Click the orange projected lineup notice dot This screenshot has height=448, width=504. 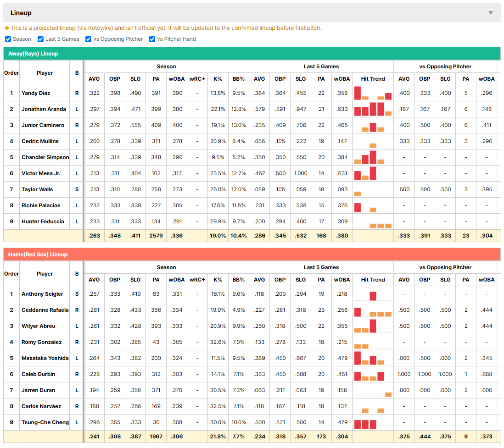(7, 28)
